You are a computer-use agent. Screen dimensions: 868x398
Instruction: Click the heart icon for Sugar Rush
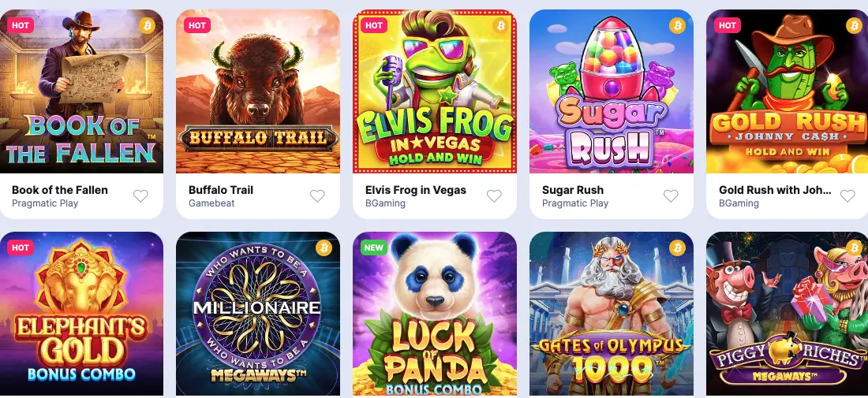click(671, 195)
